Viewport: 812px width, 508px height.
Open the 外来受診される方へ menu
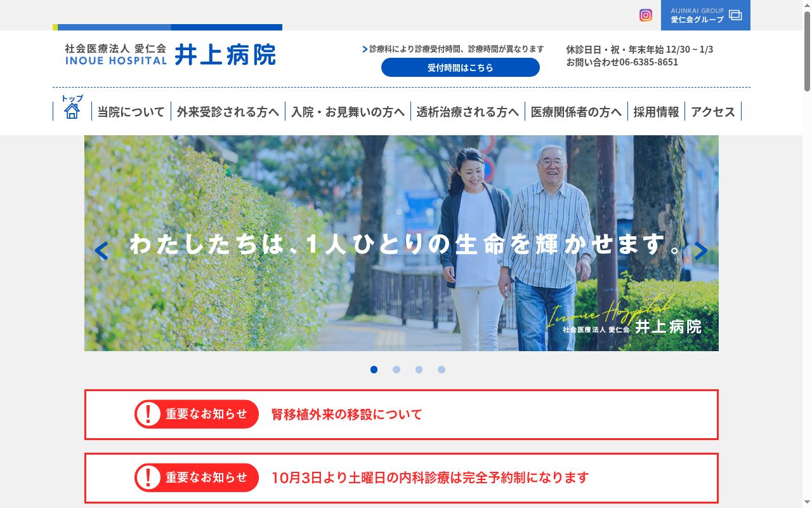click(x=228, y=112)
